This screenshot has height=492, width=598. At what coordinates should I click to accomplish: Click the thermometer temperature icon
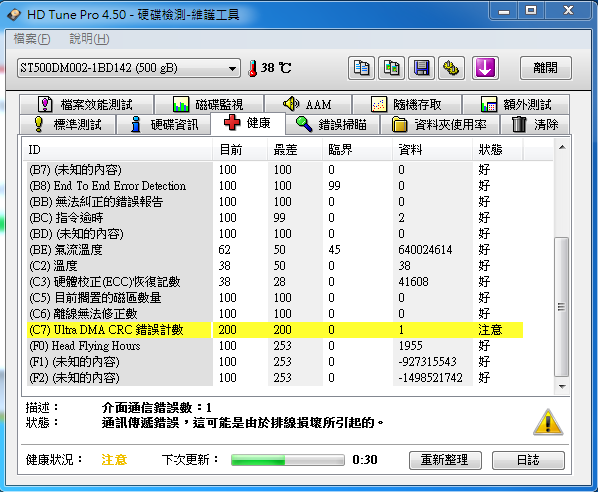pos(252,68)
